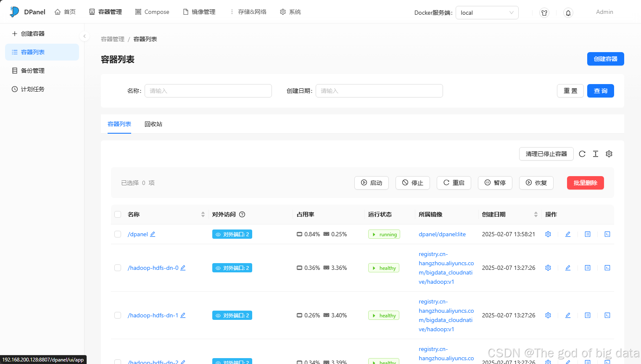Click the 暂停 batch button
The image size is (641, 364).
tap(495, 183)
